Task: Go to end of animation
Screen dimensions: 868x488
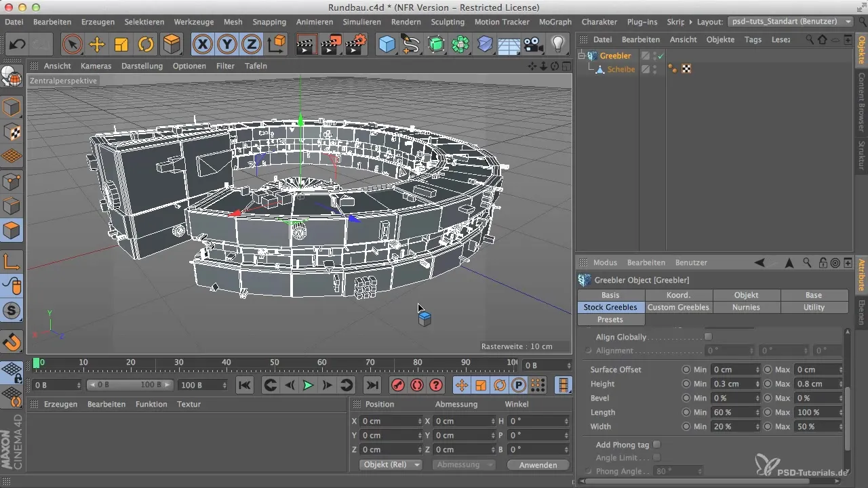Action: 372,385
